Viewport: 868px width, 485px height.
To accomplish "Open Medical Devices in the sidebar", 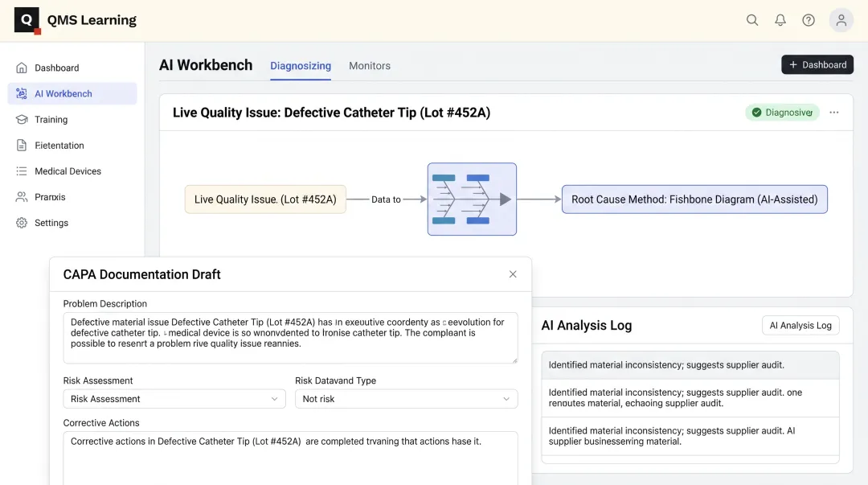I will (72, 171).
